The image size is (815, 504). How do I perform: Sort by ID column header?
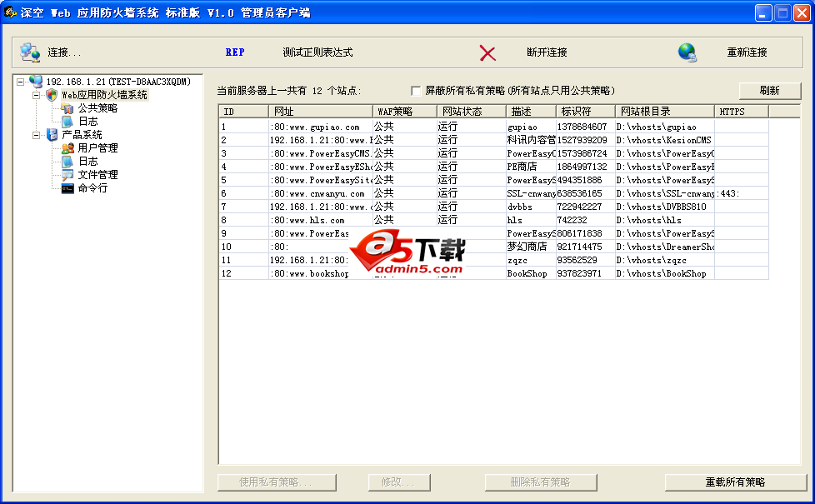click(x=243, y=111)
